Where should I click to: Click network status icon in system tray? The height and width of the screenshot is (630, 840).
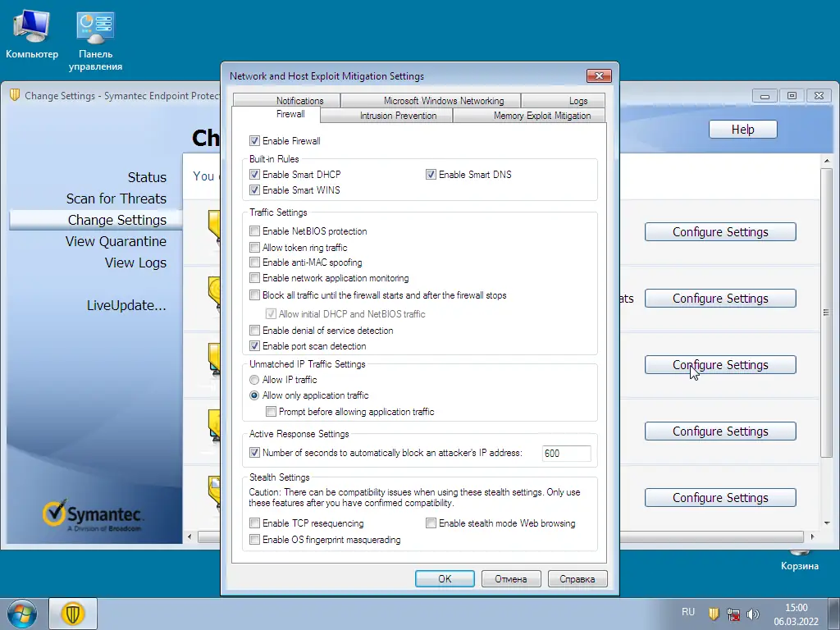(733, 614)
